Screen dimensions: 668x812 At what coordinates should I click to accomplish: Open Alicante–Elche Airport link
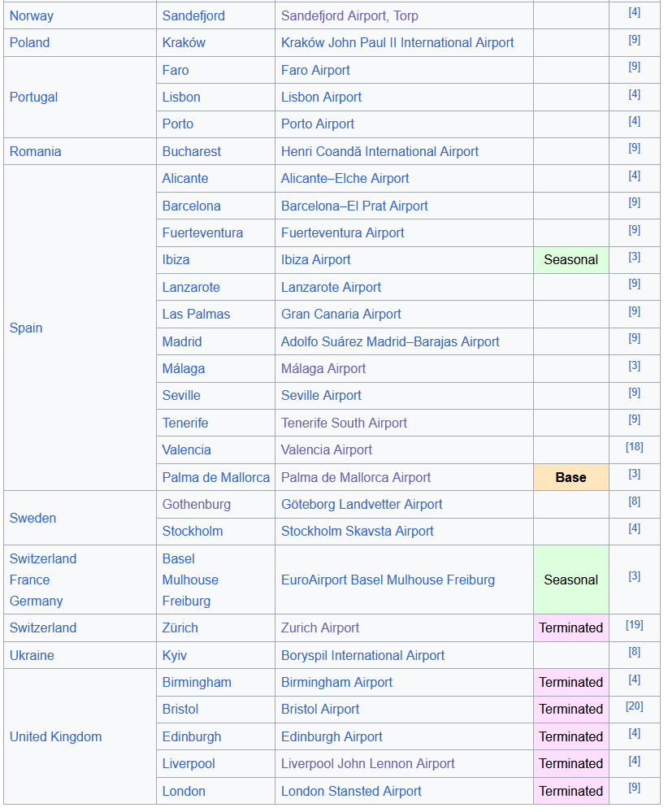(345, 178)
